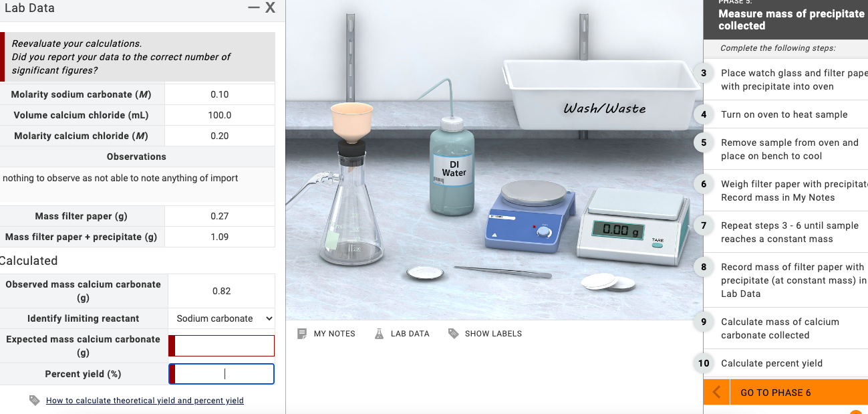Select step 10 Calculate percent yield

(x=786, y=363)
